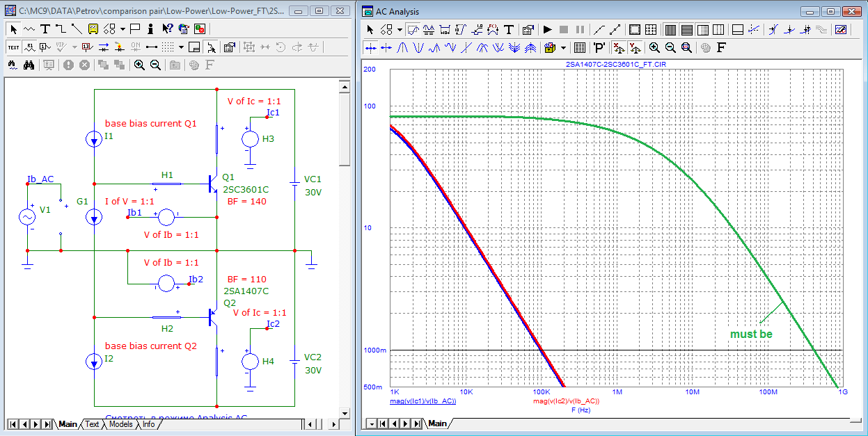868x436 pixels.
Task: Click the mag(v(Ic1)/v(Ib_AC)) expression label
Action: (423, 401)
